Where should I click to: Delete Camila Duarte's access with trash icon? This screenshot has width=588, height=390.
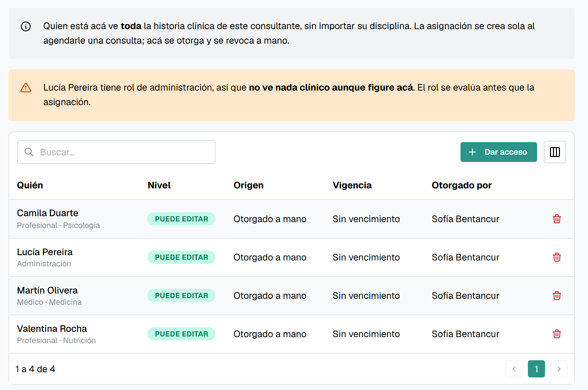point(557,219)
